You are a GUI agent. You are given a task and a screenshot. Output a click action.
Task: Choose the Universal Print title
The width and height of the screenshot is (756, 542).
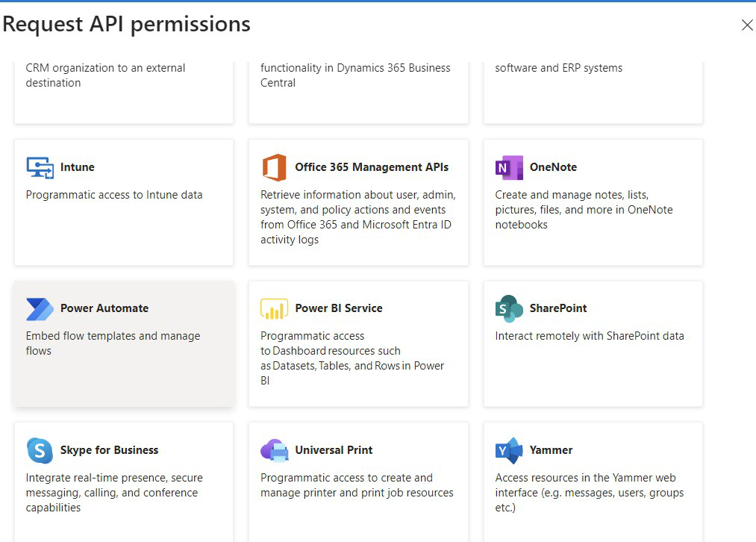334,450
